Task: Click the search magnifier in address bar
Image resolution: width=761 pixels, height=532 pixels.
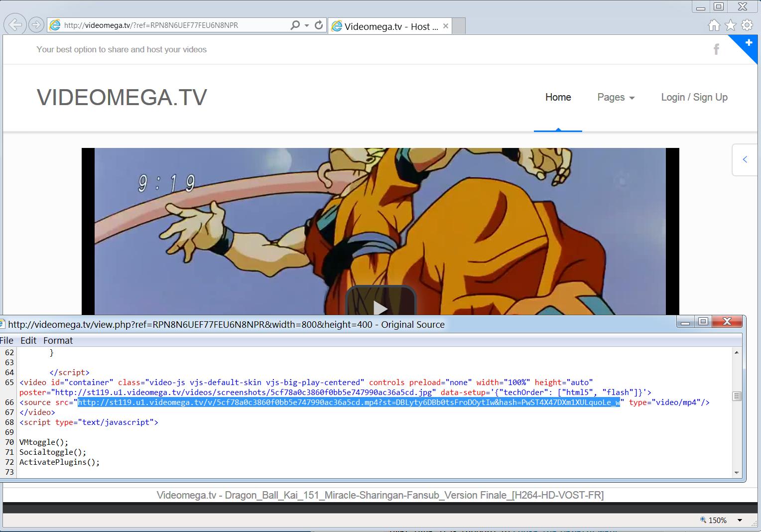Action: click(x=295, y=25)
